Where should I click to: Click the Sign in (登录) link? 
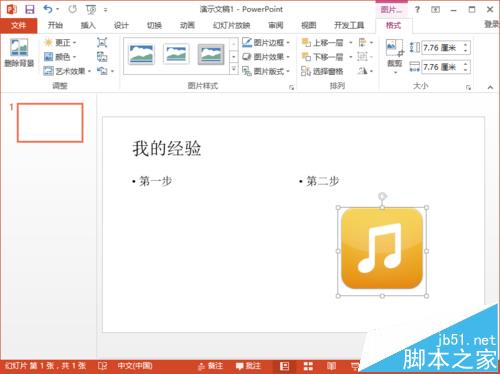492,24
